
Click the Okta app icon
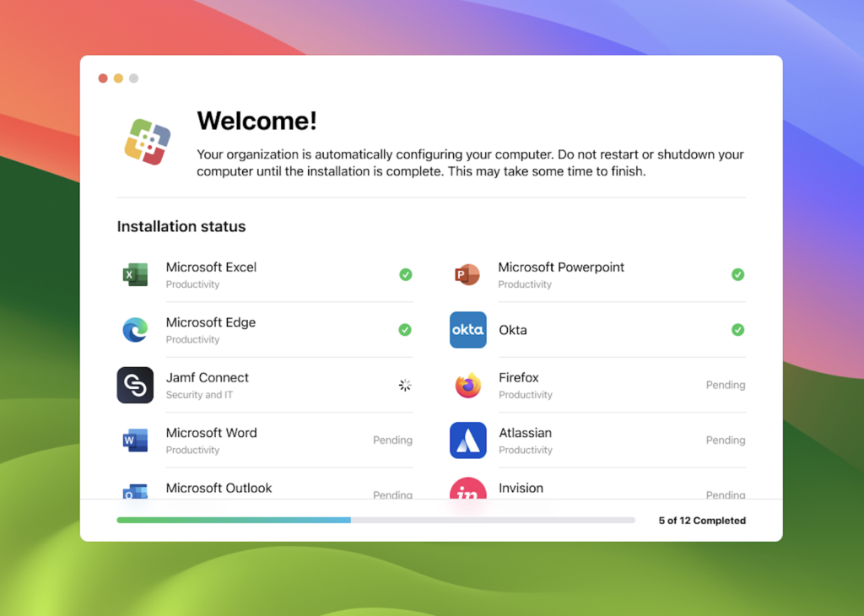[x=467, y=329]
